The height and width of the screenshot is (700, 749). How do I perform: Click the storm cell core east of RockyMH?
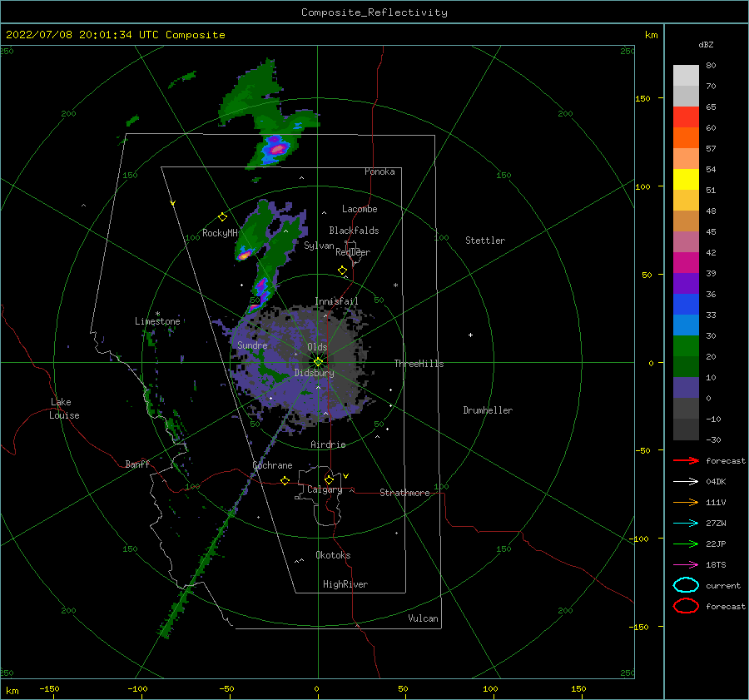tap(244, 256)
